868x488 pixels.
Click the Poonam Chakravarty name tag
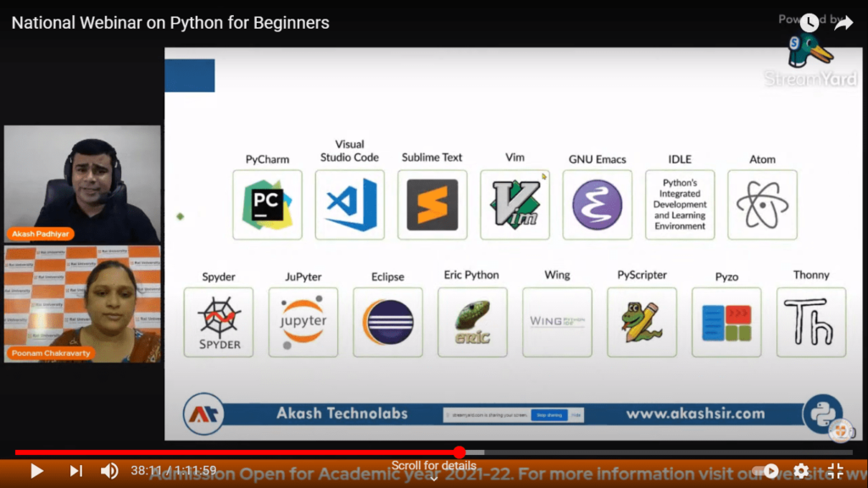(x=50, y=353)
